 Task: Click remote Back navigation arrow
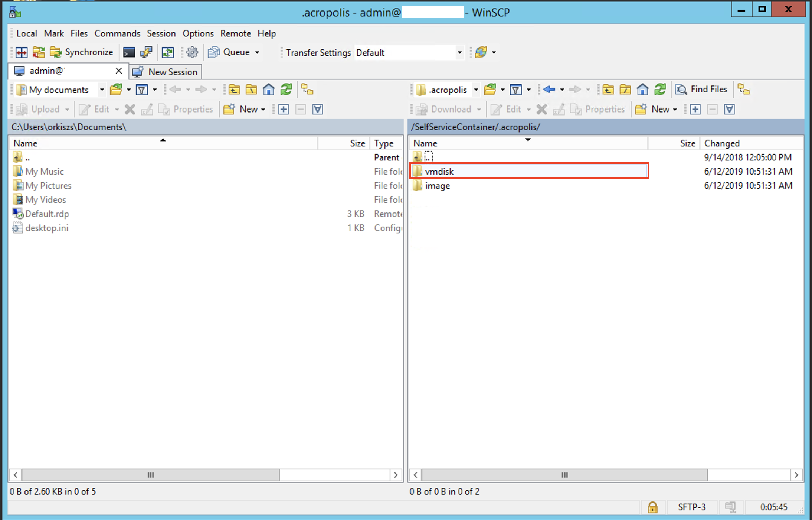(x=549, y=90)
